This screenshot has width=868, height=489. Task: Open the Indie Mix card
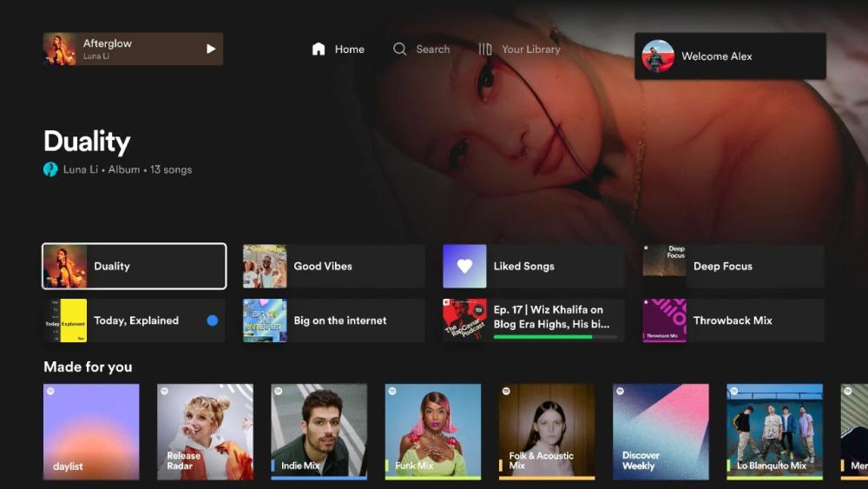point(319,432)
